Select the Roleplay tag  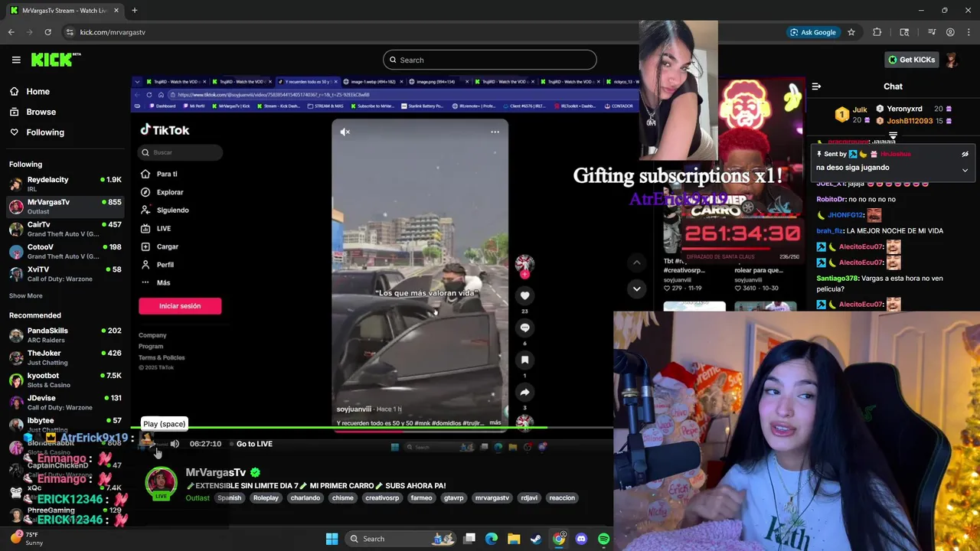point(266,498)
